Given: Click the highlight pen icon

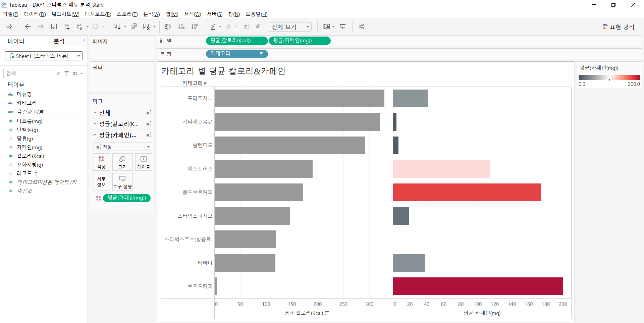Looking at the screenshot, I should click(x=213, y=26).
